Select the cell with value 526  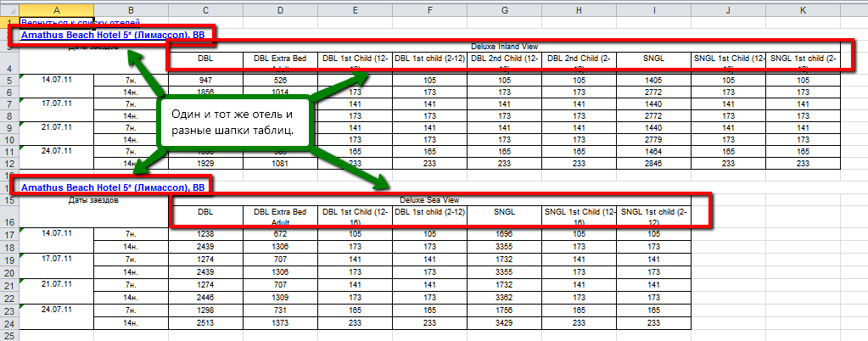[280, 81]
